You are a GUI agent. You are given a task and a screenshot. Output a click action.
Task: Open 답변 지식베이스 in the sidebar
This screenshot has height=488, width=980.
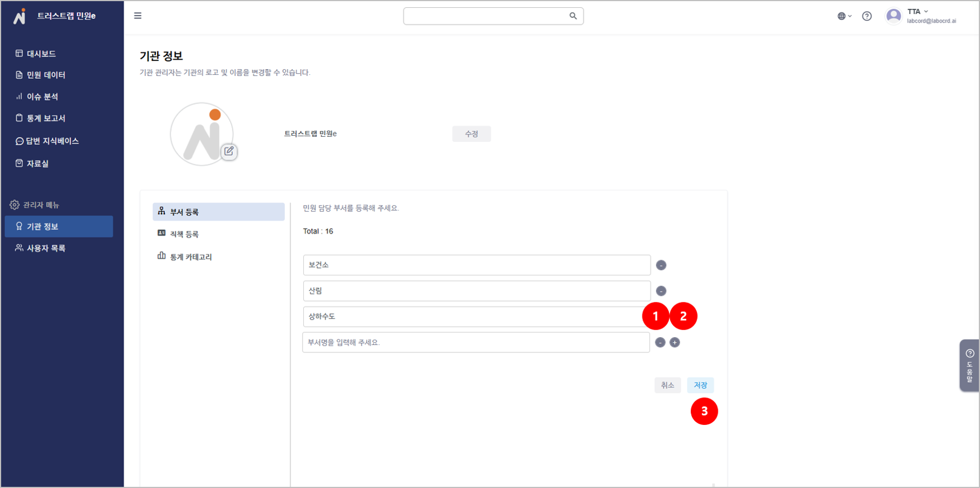point(47,141)
